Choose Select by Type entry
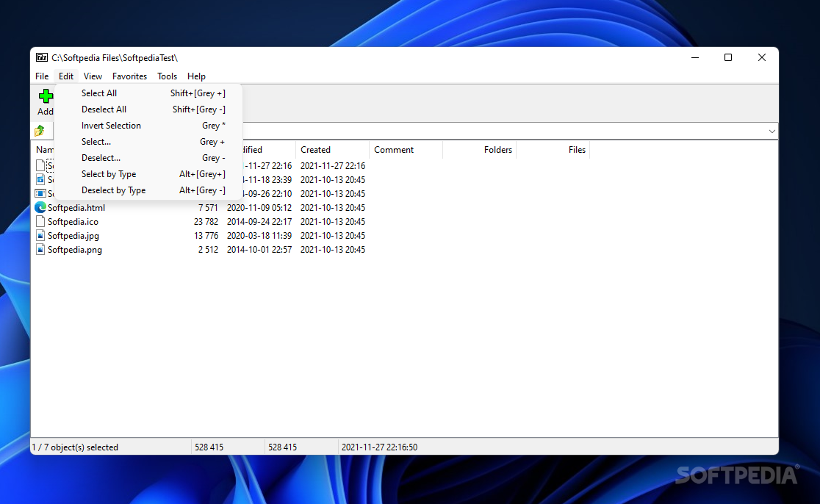 (148, 174)
